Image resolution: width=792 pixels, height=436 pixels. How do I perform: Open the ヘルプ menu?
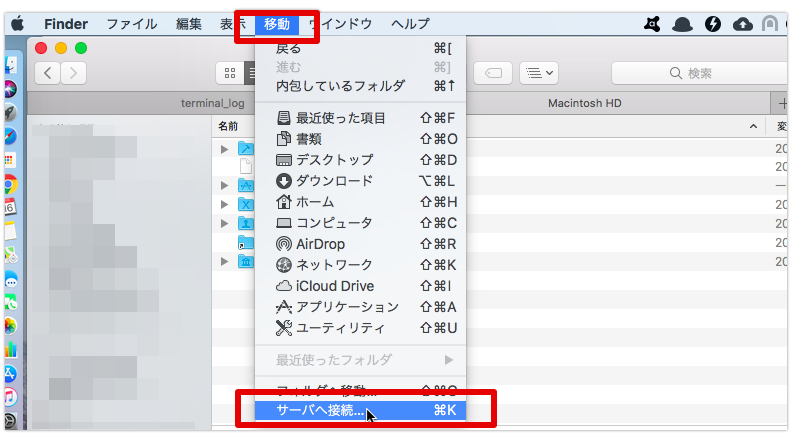pyautogui.click(x=410, y=24)
